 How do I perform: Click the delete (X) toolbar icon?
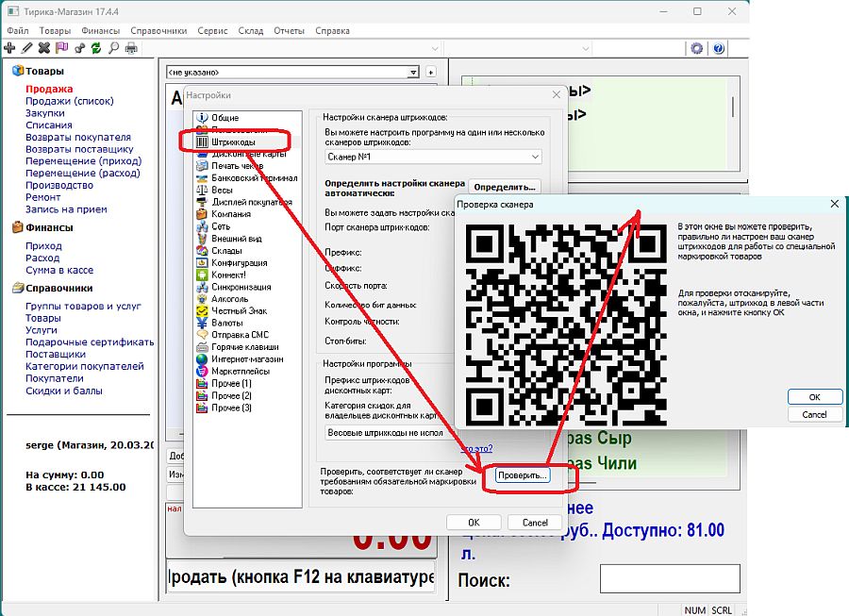[44, 48]
